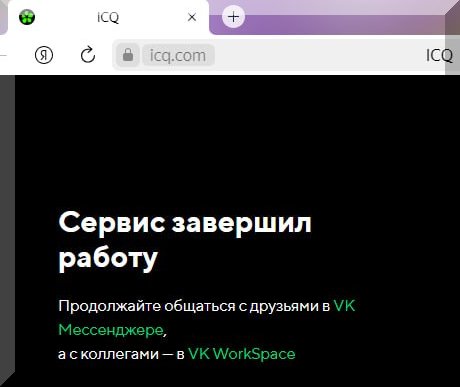The height and width of the screenshot is (387, 460).
Task: Switch to the ICQ browser tab
Action: click(108, 17)
